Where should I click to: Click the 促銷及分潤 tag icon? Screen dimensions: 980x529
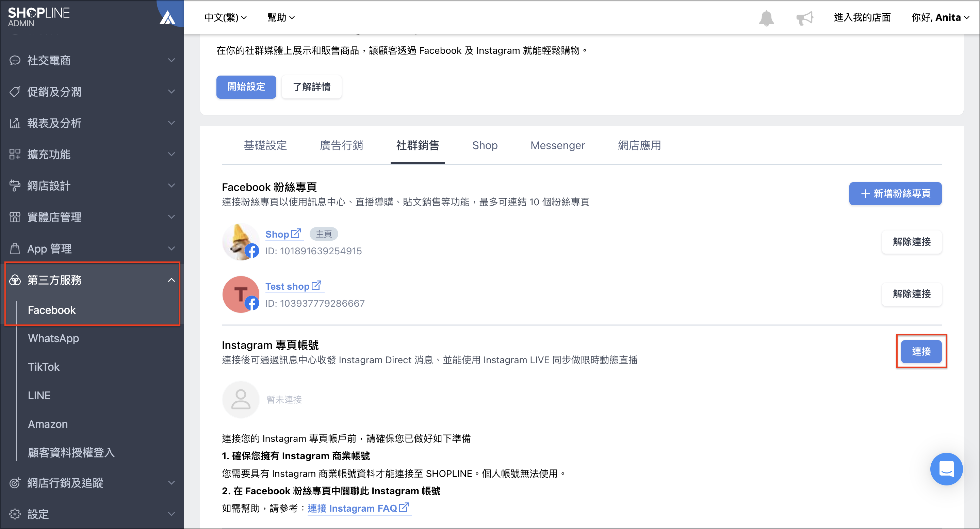15,92
